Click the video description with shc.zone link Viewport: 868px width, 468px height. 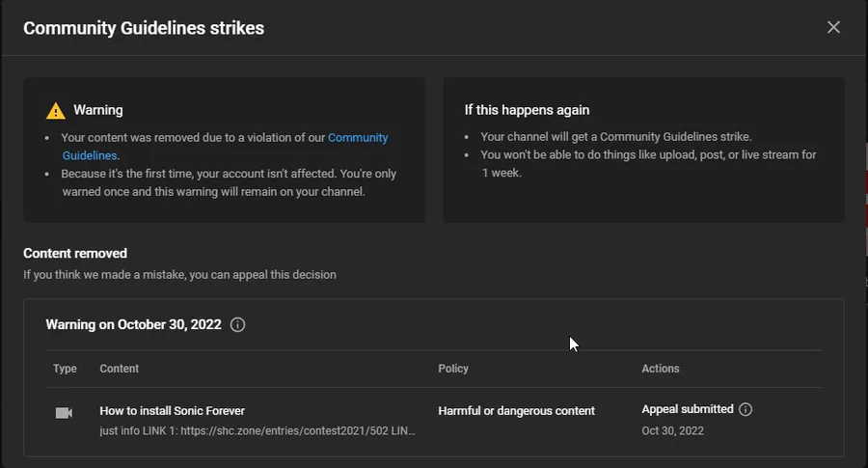[257, 430]
